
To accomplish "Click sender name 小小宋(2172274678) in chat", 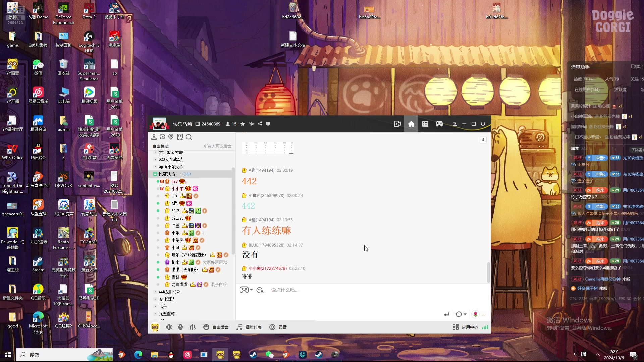I will click(267, 268).
